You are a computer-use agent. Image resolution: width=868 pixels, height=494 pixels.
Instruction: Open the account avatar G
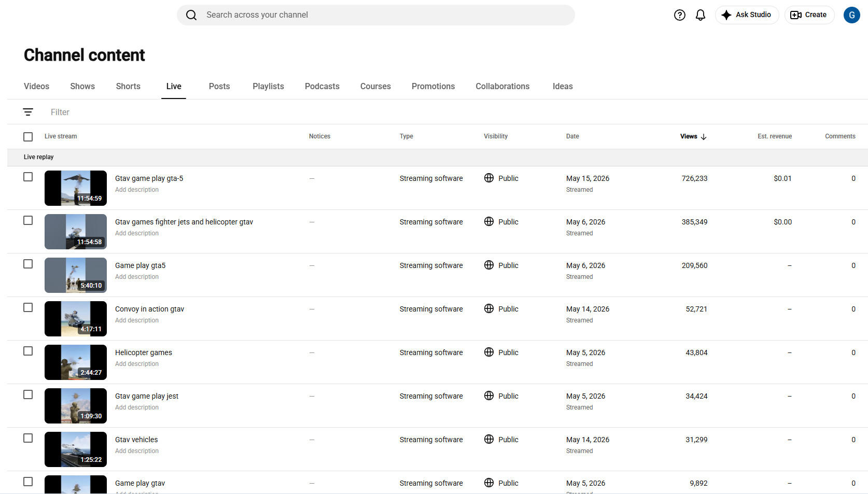851,15
